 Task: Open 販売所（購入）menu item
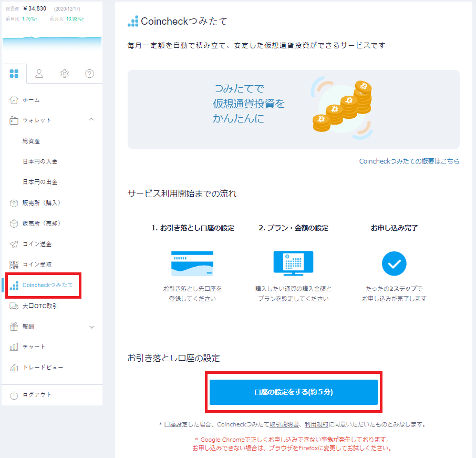coord(42,203)
